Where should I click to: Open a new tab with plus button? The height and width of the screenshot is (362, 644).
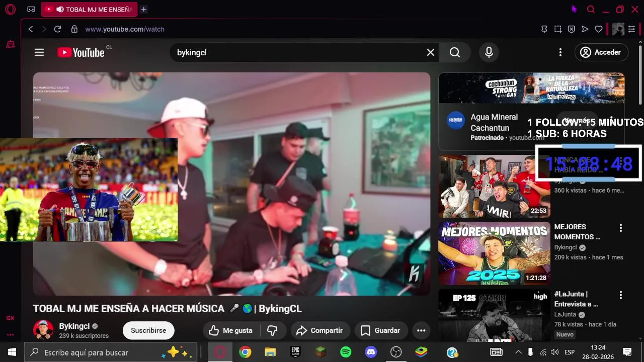[144, 9]
